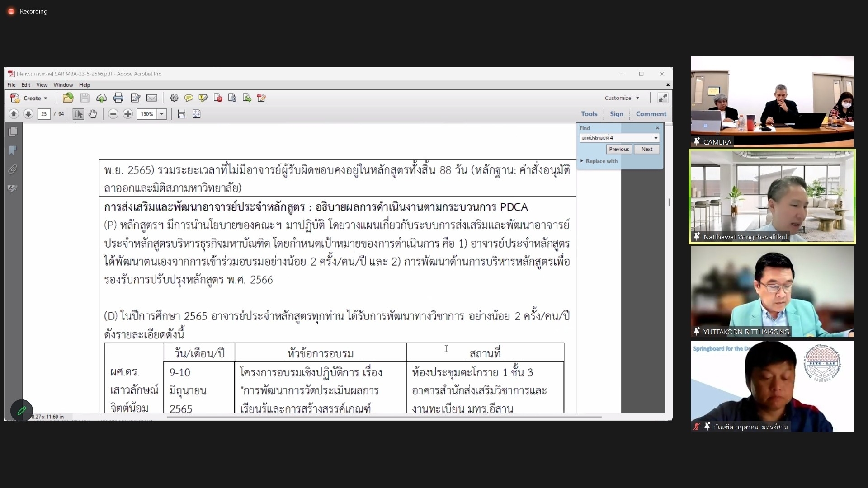Click the Rotate pages icon

pyautogui.click(x=232, y=98)
